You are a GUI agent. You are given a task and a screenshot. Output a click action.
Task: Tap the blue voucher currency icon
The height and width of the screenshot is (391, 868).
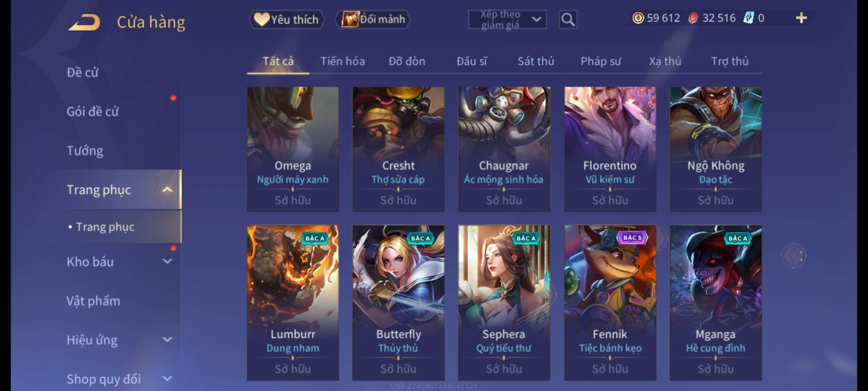[x=748, y=18]
